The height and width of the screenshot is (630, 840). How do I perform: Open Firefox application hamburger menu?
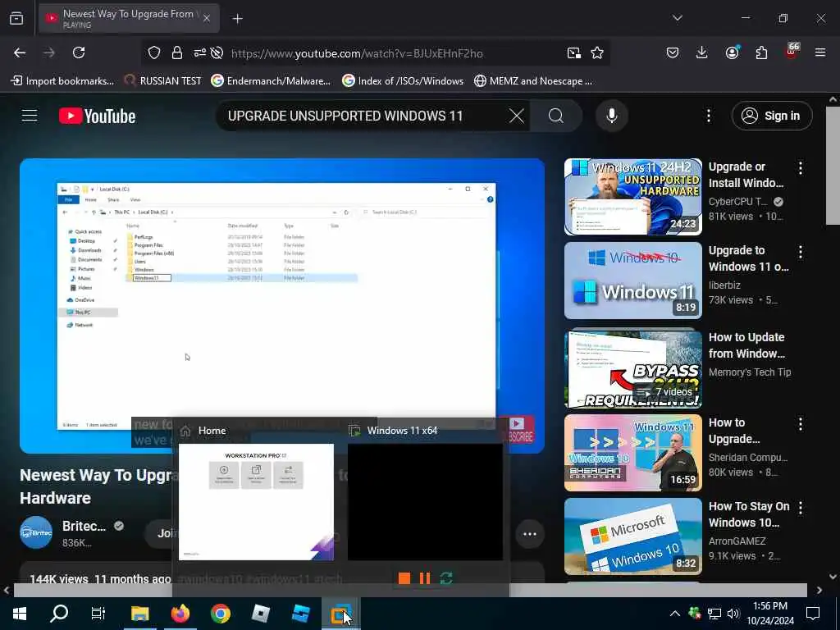tap(820, 52)
